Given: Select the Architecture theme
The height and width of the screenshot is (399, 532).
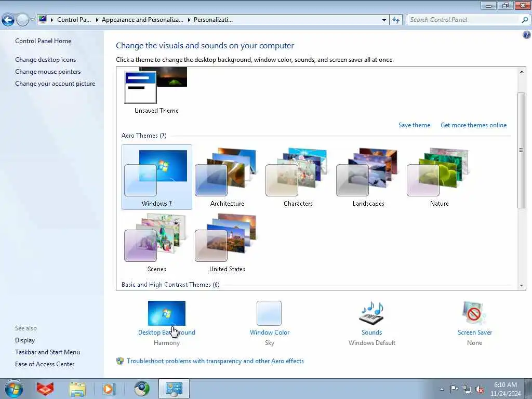Looking at the screenshot, I should point(227,177).
